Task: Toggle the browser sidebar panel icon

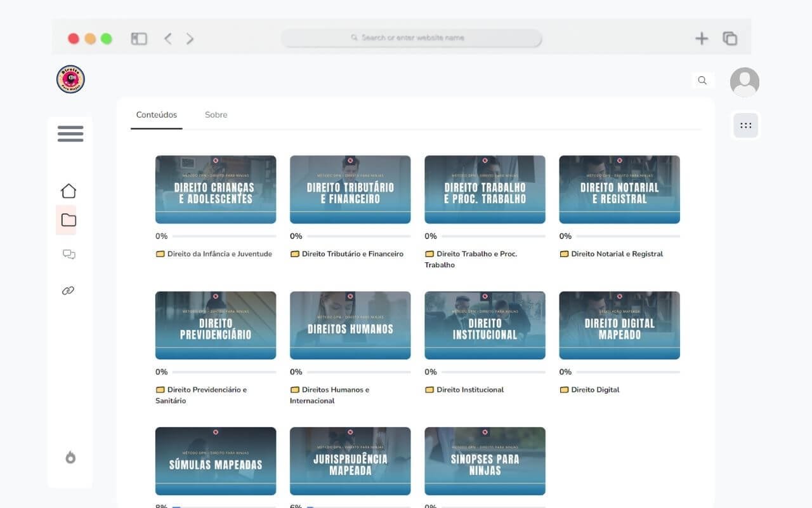Action: coord(139,39)
